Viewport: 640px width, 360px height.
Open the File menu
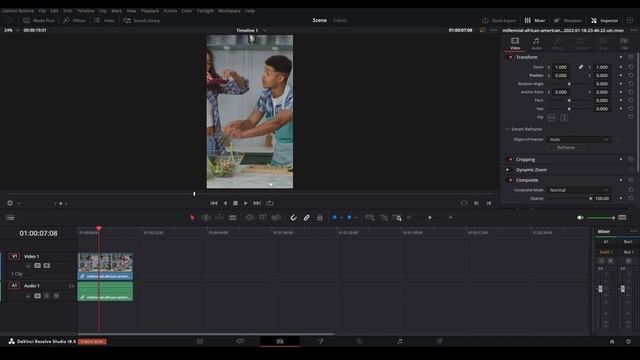[x=42, y=11]
